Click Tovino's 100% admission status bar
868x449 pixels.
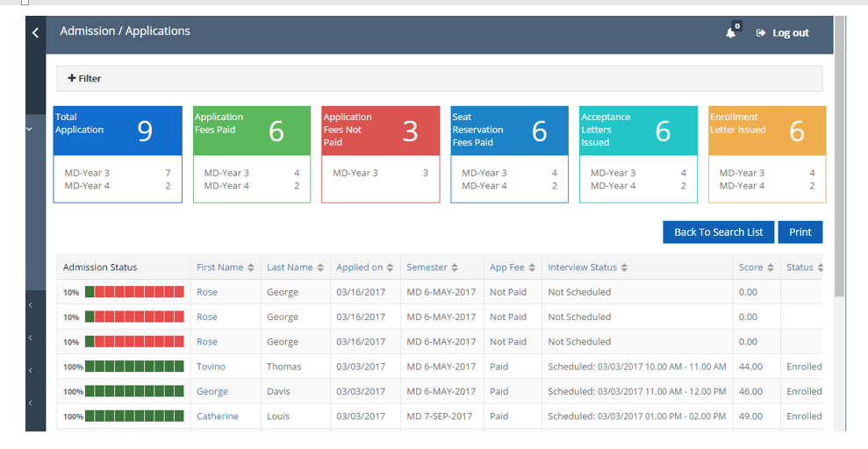(134, 367)
